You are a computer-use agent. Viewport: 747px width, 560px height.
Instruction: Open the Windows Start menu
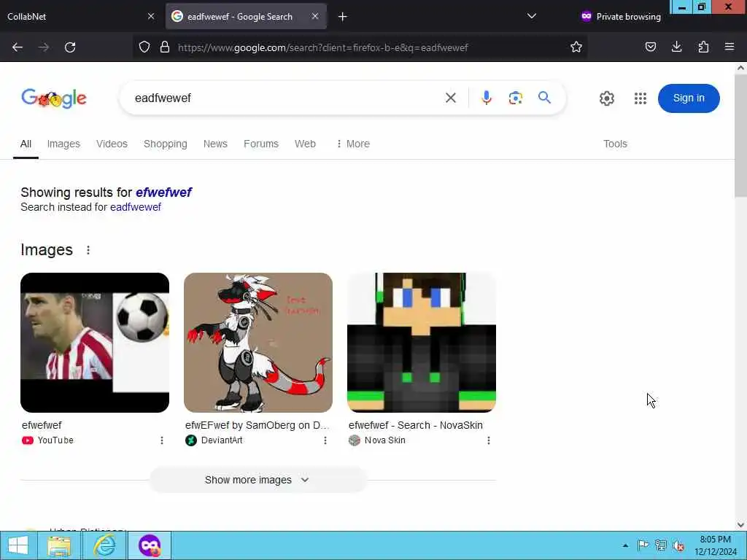[x=18, y=545]
